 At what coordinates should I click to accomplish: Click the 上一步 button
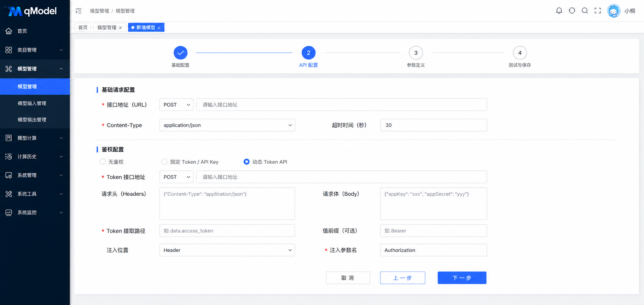(x=402, y=278)
